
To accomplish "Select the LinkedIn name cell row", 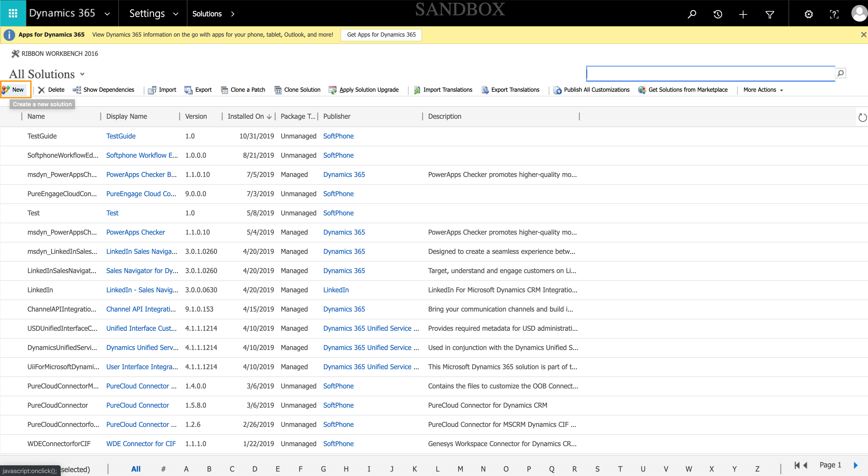I will tap(40, 290).
